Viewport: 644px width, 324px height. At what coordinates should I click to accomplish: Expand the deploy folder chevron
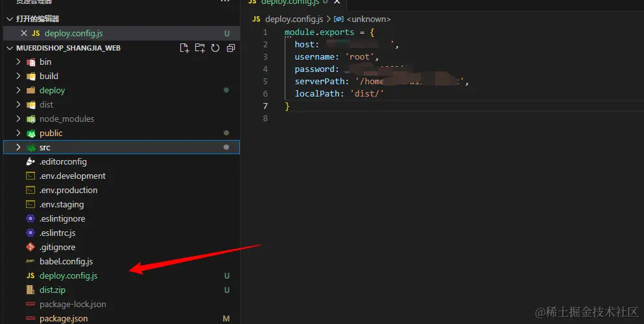click(18, 90)
